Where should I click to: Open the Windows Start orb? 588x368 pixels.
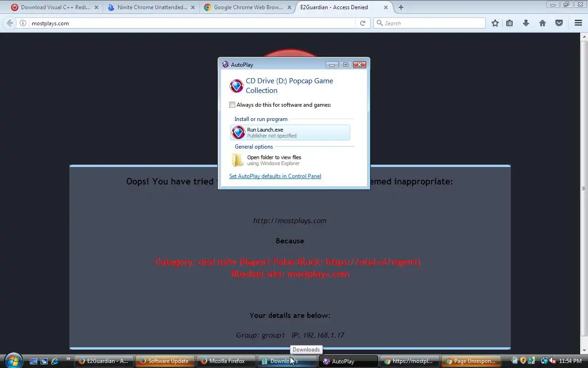(x=13, y=360)
